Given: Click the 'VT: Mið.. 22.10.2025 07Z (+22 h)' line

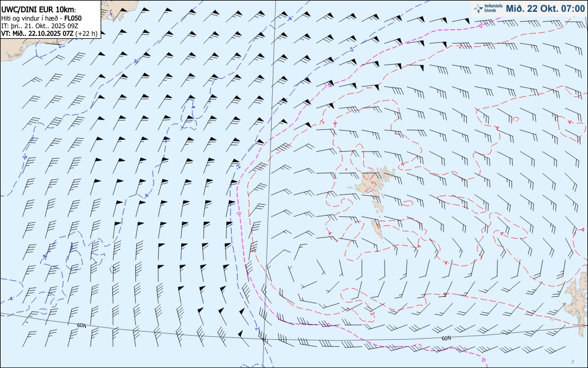Looking at the screenshot, I should point(49,34).
